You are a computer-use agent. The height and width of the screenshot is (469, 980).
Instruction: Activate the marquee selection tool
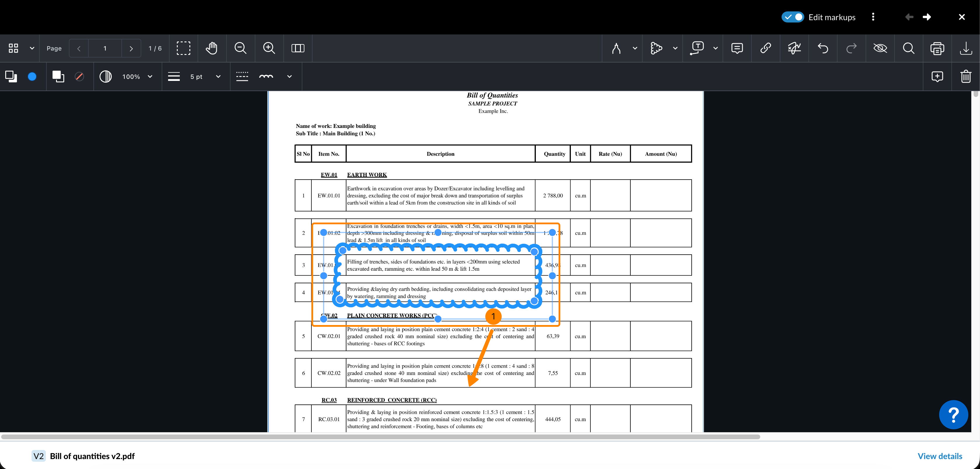[183, 48]
